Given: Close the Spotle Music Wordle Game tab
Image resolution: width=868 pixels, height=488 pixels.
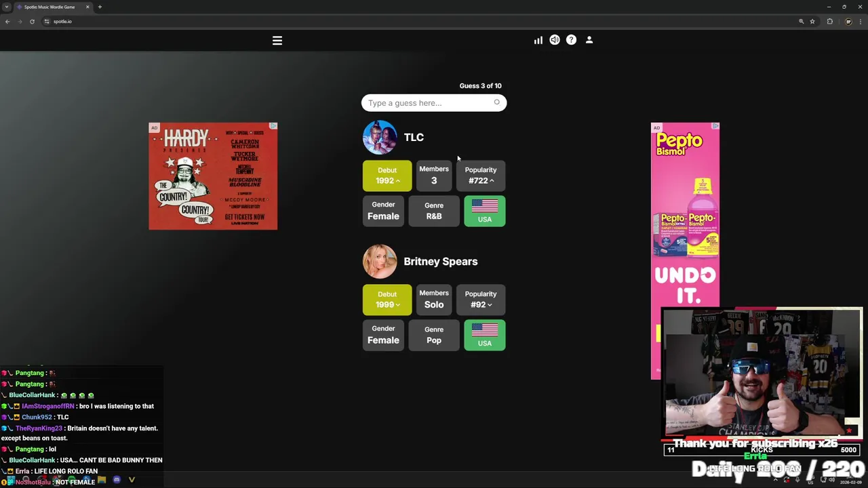Looking at the screenshot, I should [x=87, y=7].
